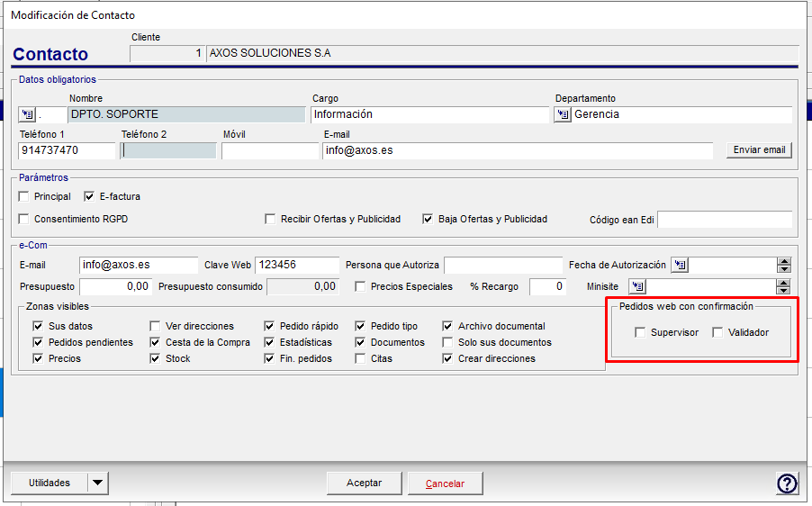The image size is (812, 506).
Task: Select the Código ean Edi field
Action: tap(725, 220)
